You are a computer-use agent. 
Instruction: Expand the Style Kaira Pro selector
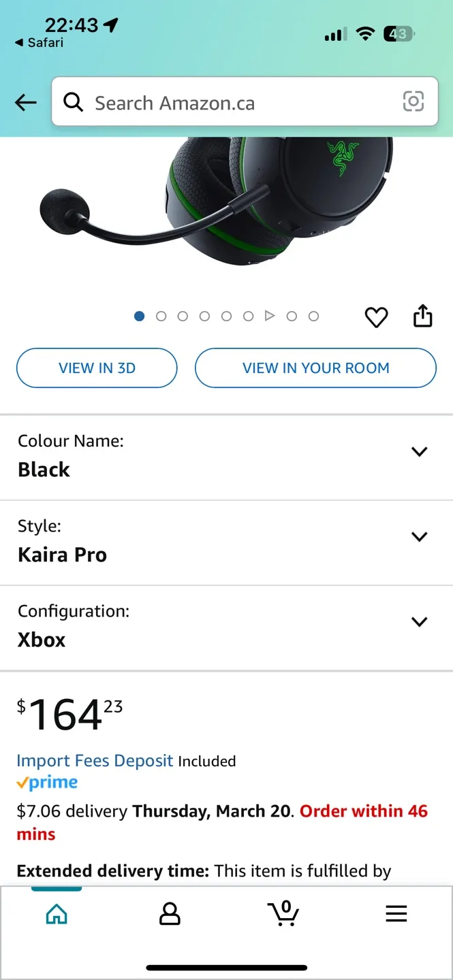(420, 537)
